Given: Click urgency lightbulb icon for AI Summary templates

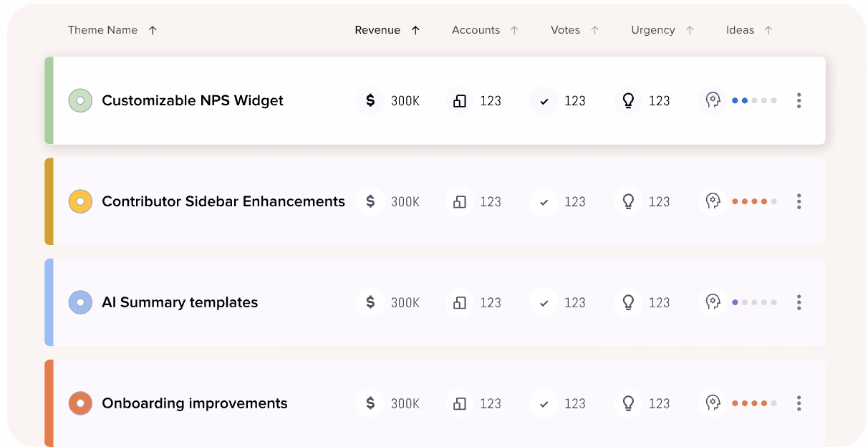Looking at the screenshot, I should (628, 302).
